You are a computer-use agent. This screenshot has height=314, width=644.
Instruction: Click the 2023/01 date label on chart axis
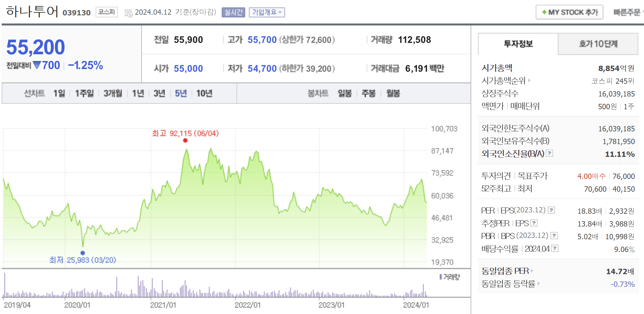click(331, 305)
